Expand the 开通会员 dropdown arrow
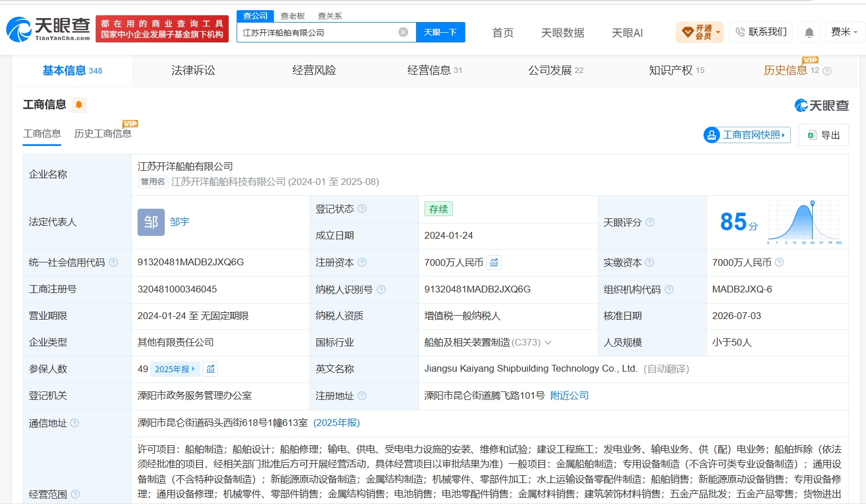The width and height of the screenshot is (866, 504). pos(718,32)
